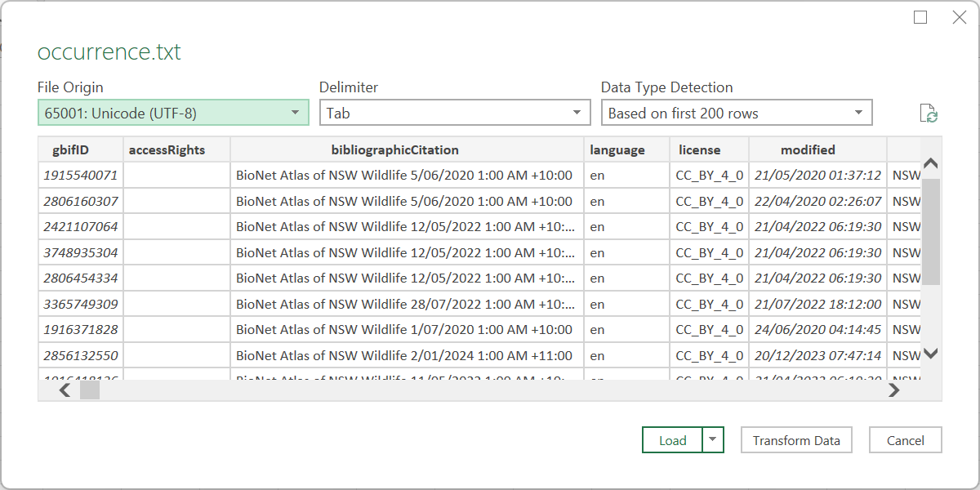Cancel the import dialog
Image resolution: width=980 pixels, height=490 pixels.
(x=905, y=440)
